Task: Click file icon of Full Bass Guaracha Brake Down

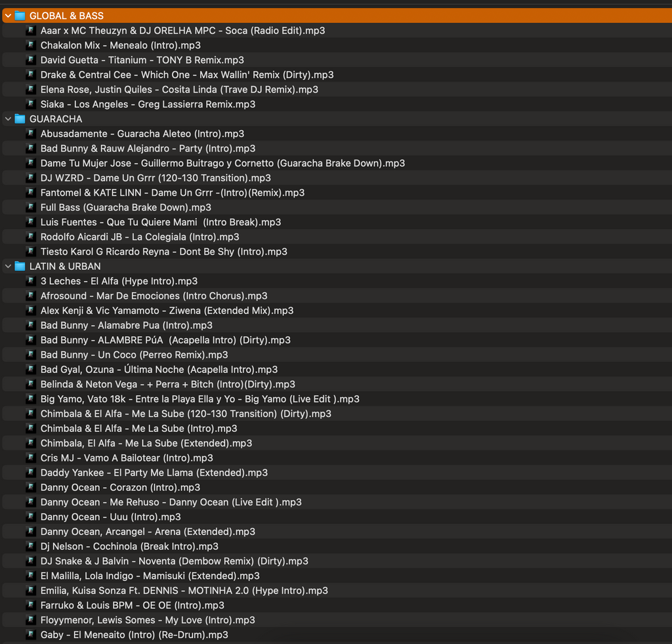Action: click(x=30, y=207)
